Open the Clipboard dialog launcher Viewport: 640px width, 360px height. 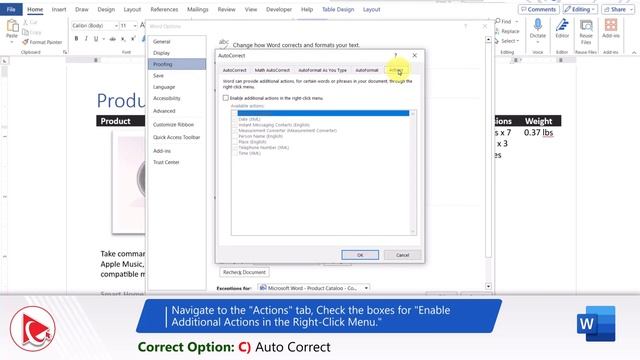tap(64, 52)
